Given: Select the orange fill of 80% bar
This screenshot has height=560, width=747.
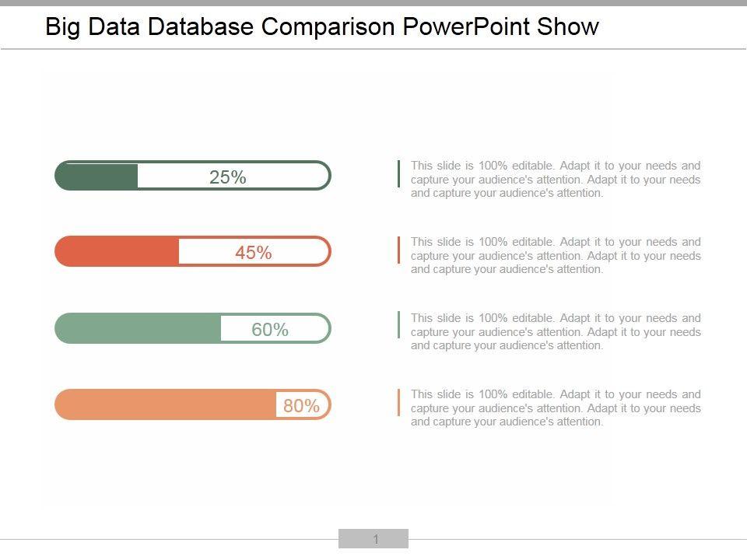Looking at the screenshot, I should click(x=165, y=404).
